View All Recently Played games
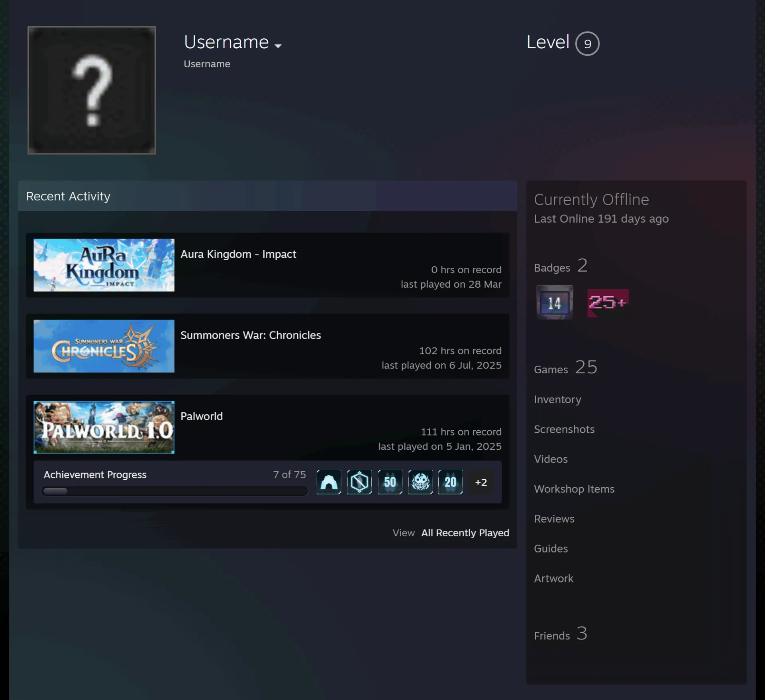This screenshot has width=765, height=700. [465, 533]
